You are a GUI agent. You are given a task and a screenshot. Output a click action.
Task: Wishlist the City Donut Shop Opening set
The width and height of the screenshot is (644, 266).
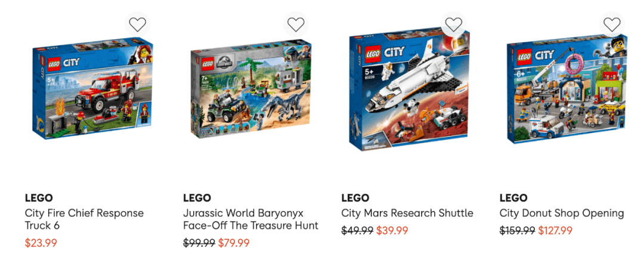[x=612, y=24]
